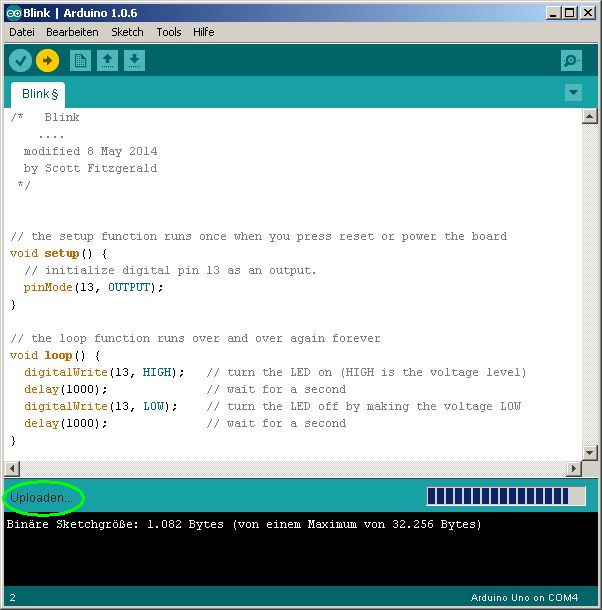
Task: Click the 'Binäre Sketchgröße' console line
Action: pos(244,524)
